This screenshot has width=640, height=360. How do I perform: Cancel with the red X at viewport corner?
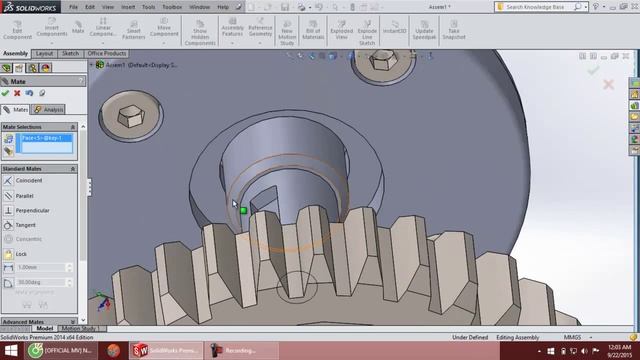coord(608,84)
